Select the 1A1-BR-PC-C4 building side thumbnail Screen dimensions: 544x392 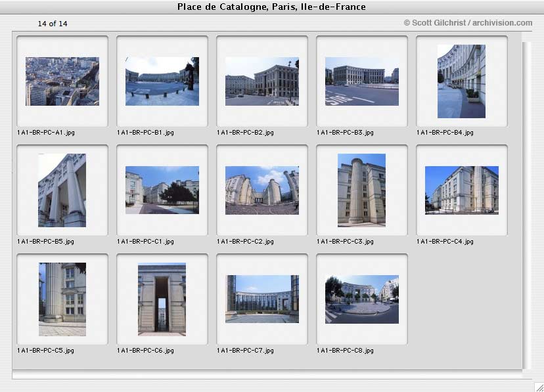(462, 190)
